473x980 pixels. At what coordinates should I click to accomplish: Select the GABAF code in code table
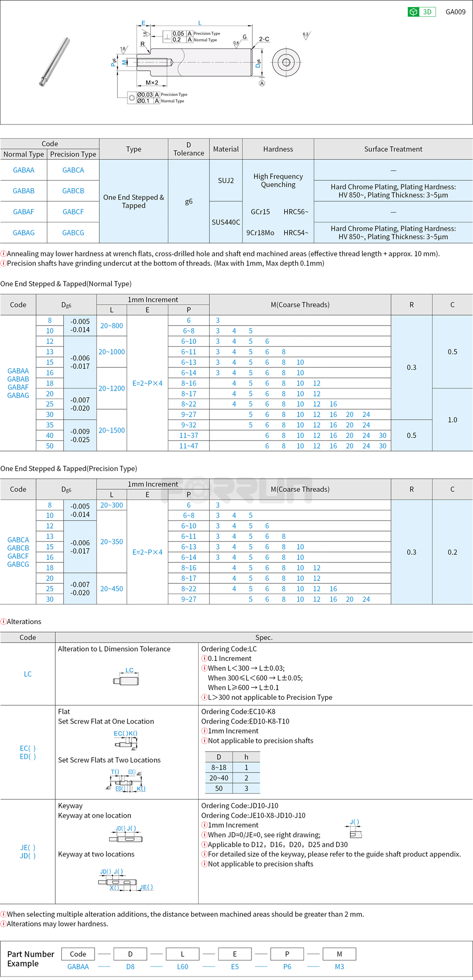click(23, 212)
